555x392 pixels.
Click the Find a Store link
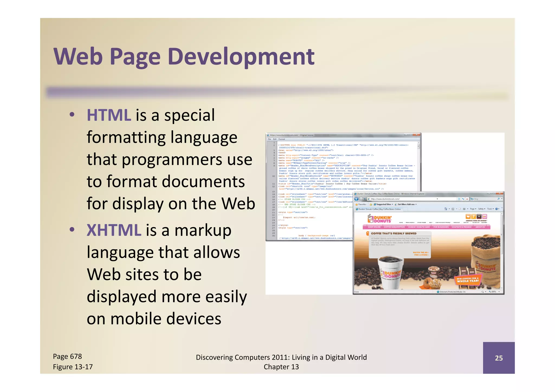coord(421,255)
